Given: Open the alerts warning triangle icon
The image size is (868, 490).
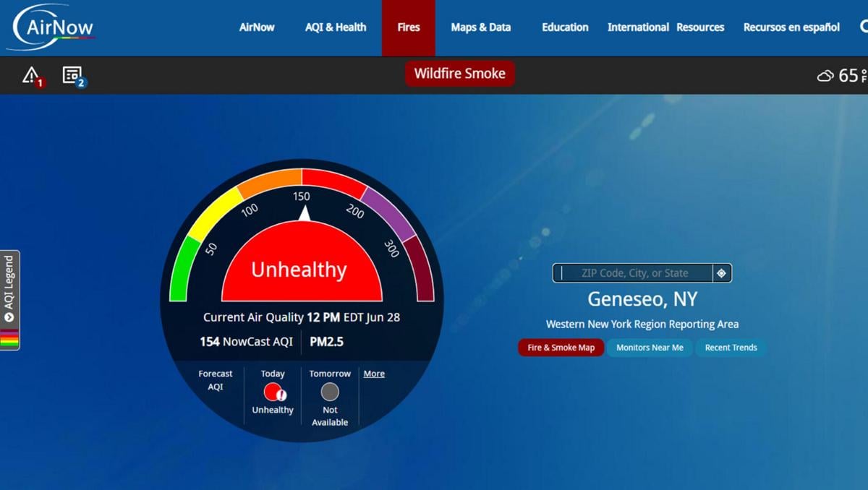Looking at the screenshot, I should pyautogui.click(x=33, y=75).
